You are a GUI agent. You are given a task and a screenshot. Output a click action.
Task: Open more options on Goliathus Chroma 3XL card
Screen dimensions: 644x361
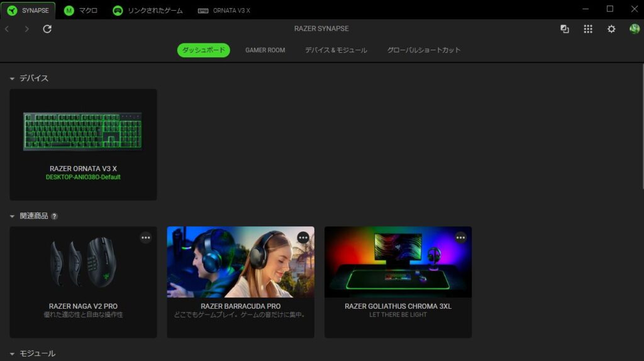coord(460,238)
